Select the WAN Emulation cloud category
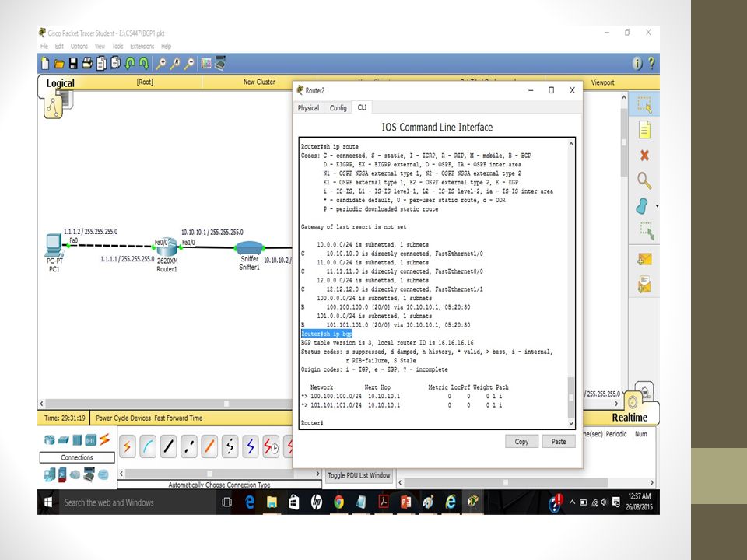Image resolution: width=747 pixels, height=560 pixels. click(75, 474)
